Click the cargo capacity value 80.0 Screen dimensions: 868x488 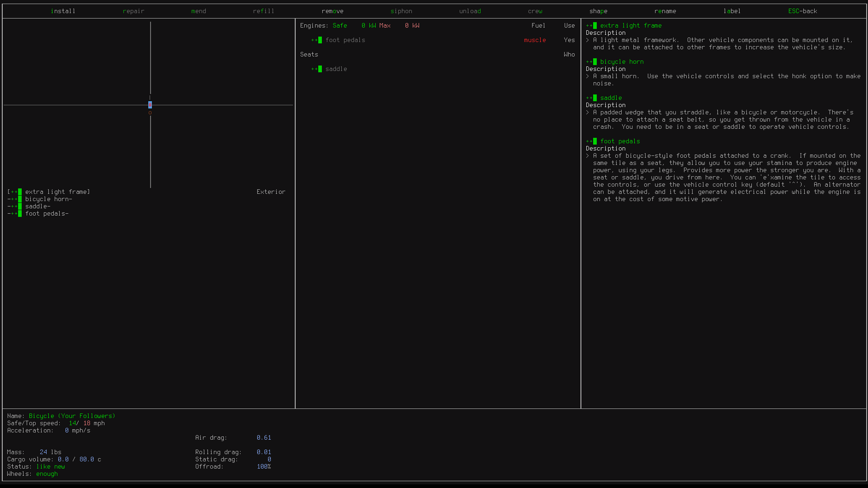click(x=86, y=460)
